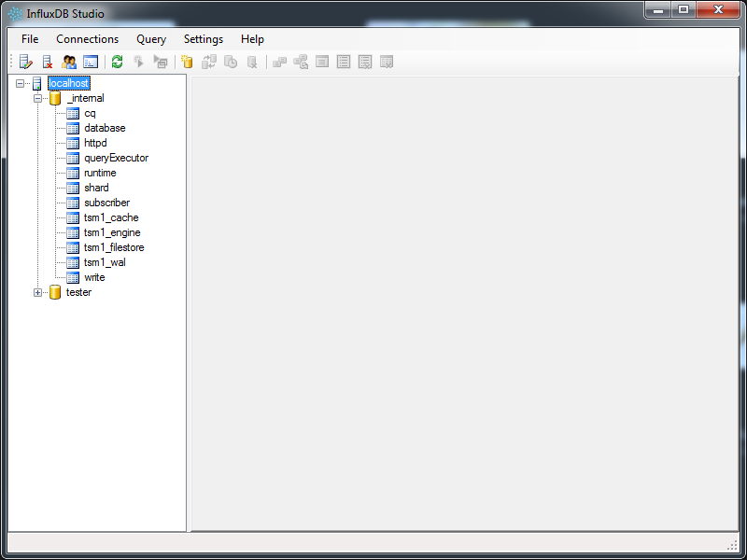
Task: Click the tester database cylinder icon
Action: click(55, 292)
